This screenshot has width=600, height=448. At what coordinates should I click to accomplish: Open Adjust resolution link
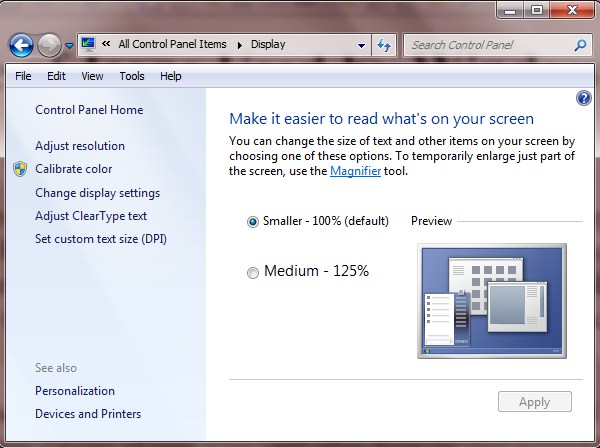coord(80,146)
